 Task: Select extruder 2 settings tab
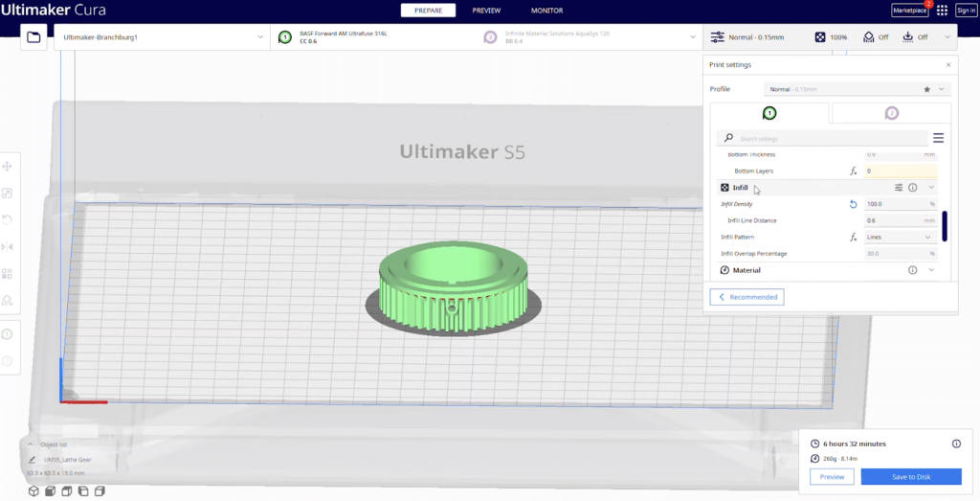(x=891, y=113)
